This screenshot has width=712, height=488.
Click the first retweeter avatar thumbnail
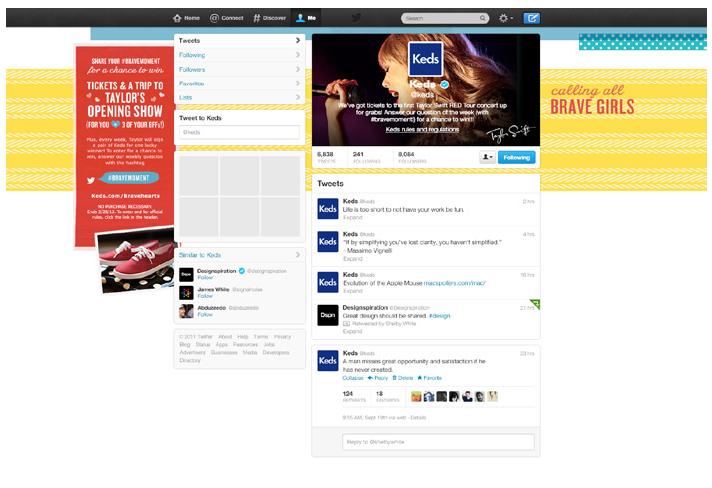[416, 396]
